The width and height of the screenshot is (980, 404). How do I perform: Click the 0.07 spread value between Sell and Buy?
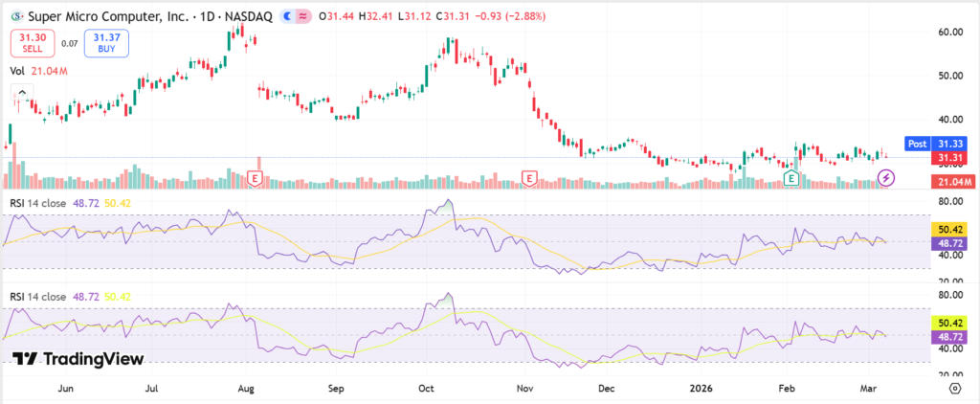point(69,43)
